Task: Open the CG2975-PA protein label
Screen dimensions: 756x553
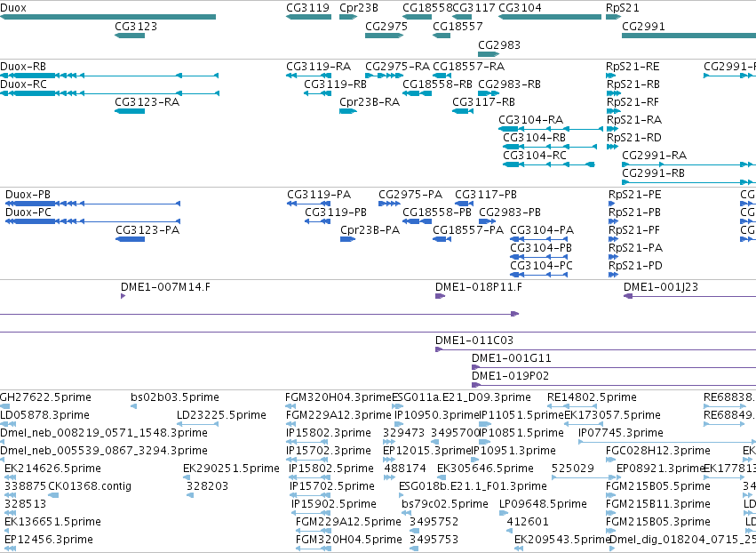Action: pyautogui.click(x=410, y=195)
